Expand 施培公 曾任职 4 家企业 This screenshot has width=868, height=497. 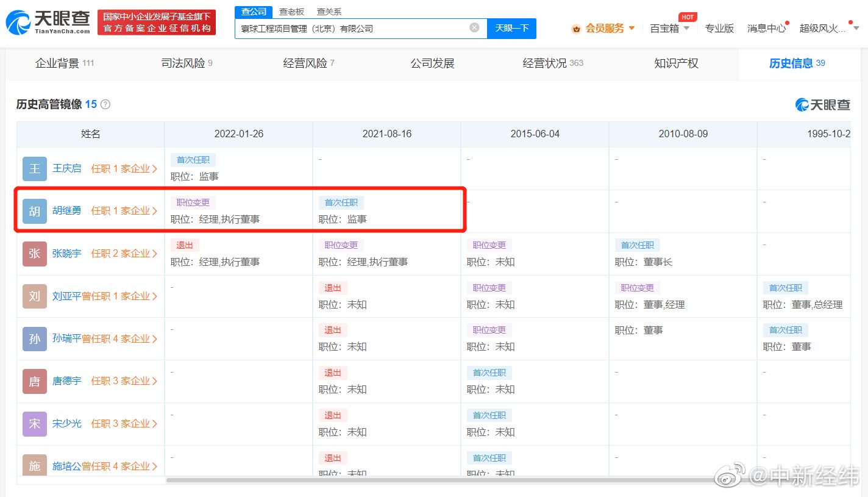coord(119,467)
